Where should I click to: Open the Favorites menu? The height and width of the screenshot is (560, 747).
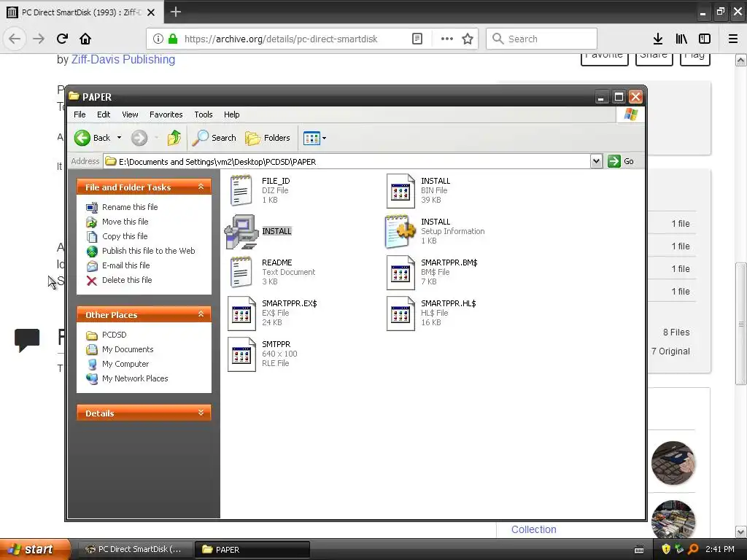point(166,114)
